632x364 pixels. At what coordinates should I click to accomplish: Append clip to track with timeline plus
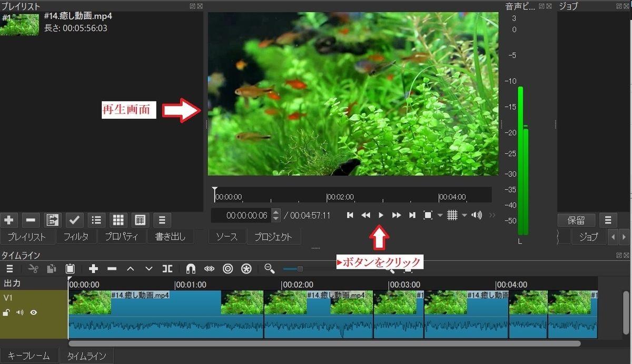[93, 269]
